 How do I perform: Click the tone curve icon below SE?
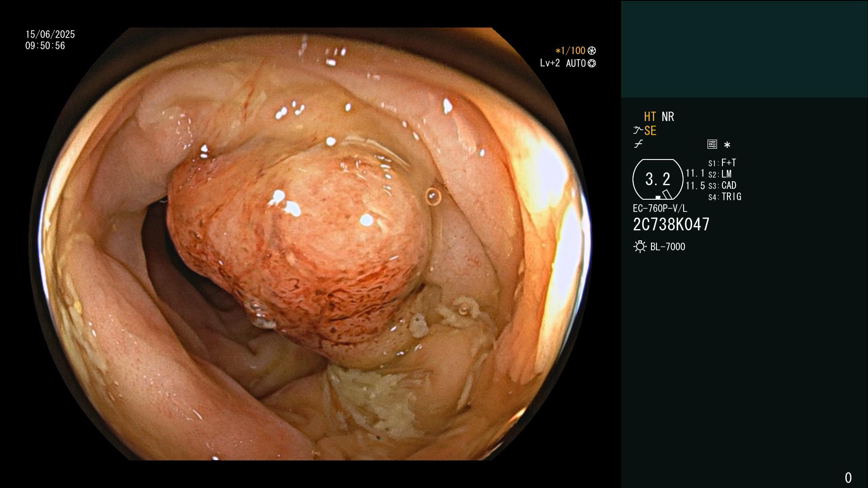pyautogui.click(x=638, y=144)
